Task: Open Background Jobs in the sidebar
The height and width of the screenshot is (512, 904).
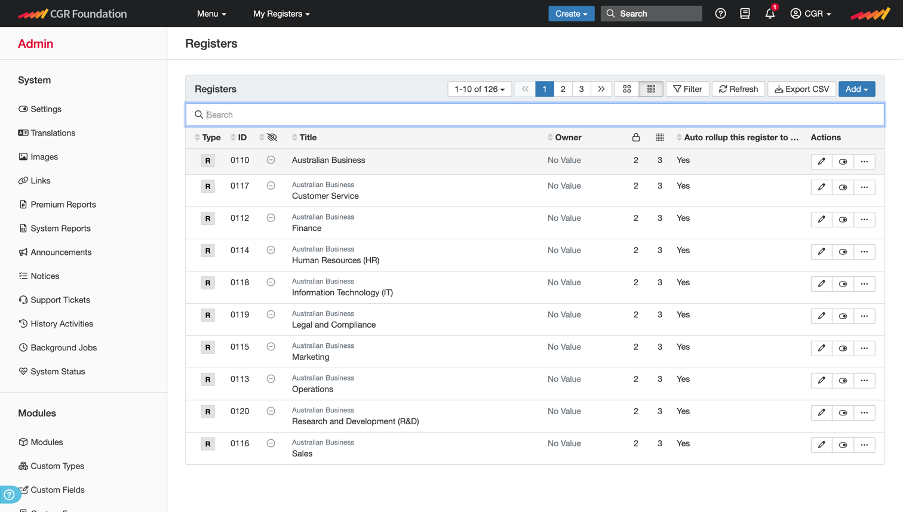Action: [58, 348]
